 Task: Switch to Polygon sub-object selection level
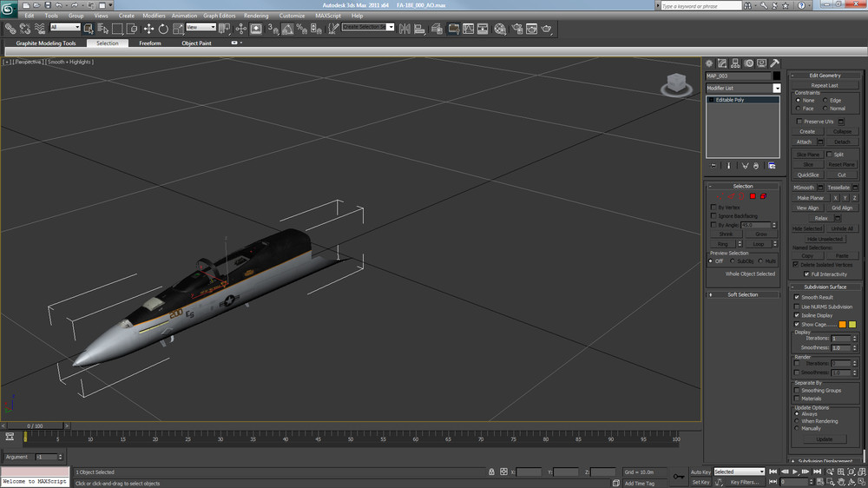(753, 196)
